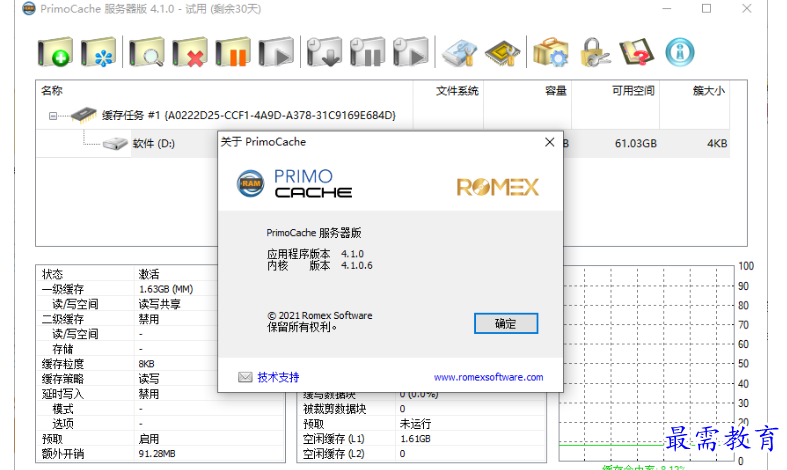Open the license padlock and keys icon
The image size is (787, 470).
(x=595, y=52)
